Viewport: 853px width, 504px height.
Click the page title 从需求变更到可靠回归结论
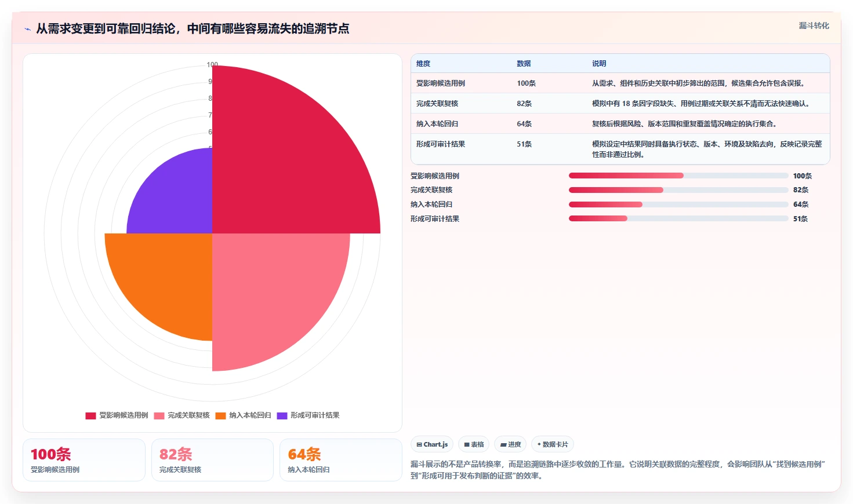pos(193,28)
